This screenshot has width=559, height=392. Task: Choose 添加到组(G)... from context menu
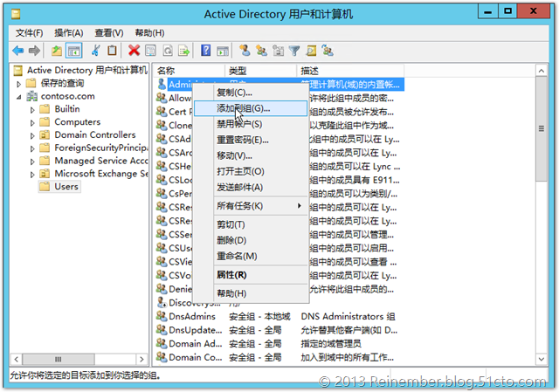coord(244,108)
